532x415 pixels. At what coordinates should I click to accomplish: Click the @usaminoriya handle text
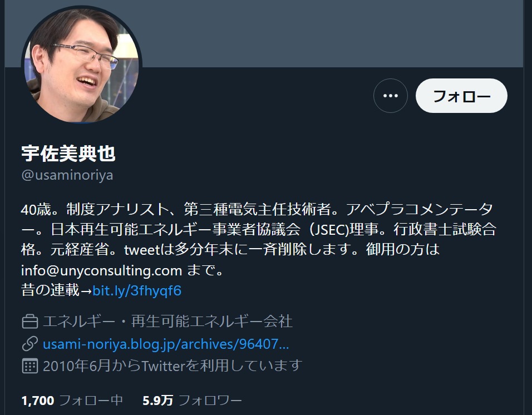pyautogui.click(x=67, y=175)
